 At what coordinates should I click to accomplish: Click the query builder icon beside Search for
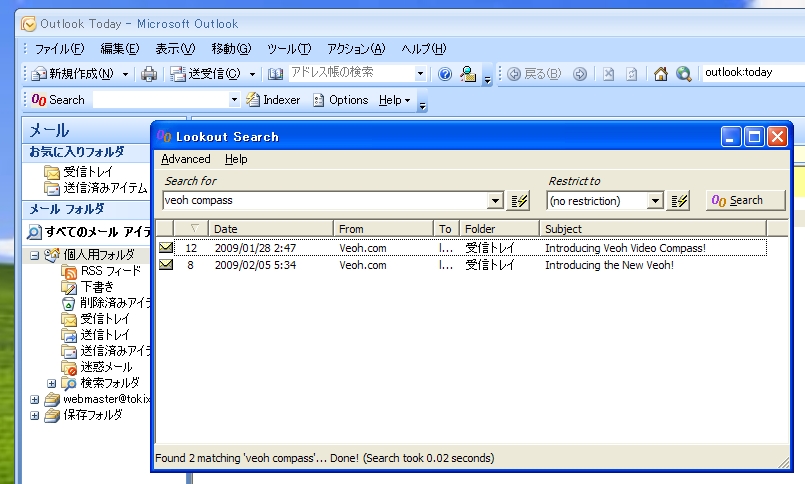click(x=519, y=201)
